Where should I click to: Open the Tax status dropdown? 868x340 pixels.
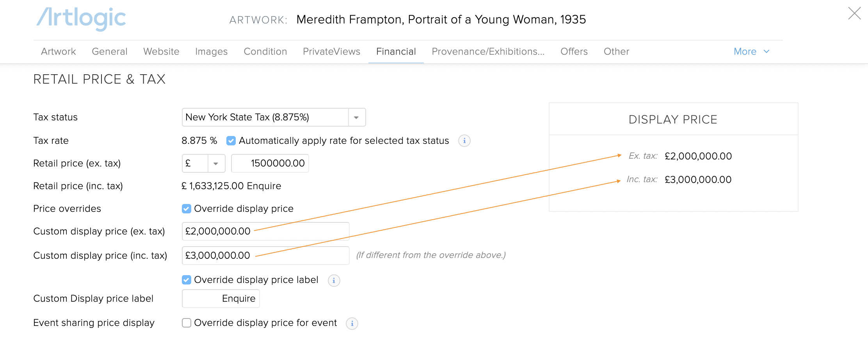click(356, 117)
